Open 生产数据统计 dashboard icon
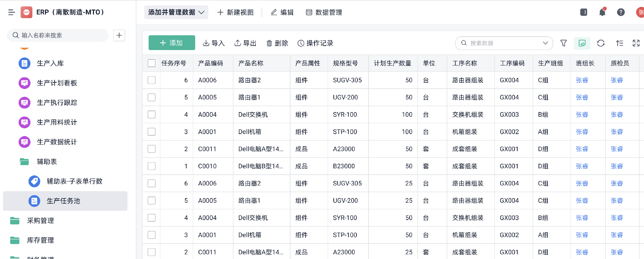The image size is (644, 259). tap(24, 142)
